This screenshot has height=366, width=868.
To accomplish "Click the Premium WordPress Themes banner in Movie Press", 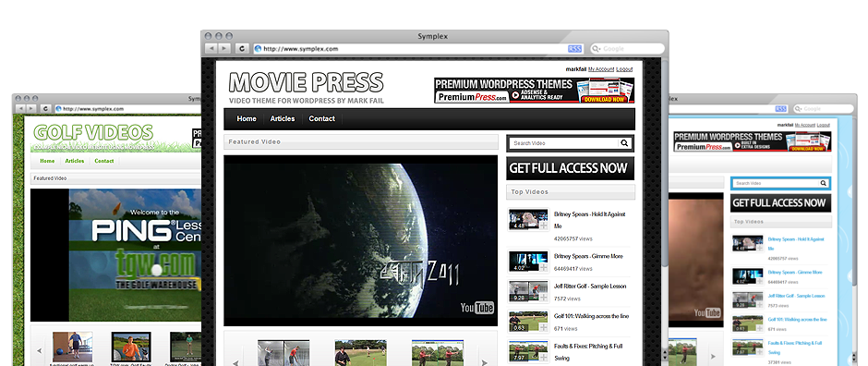I will (x=535, y=91).
